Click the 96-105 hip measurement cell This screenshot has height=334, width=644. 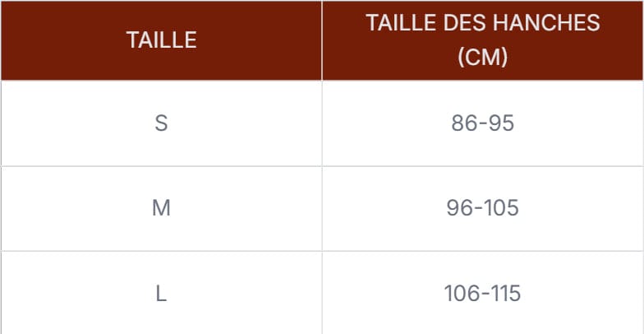click(483, 209)
